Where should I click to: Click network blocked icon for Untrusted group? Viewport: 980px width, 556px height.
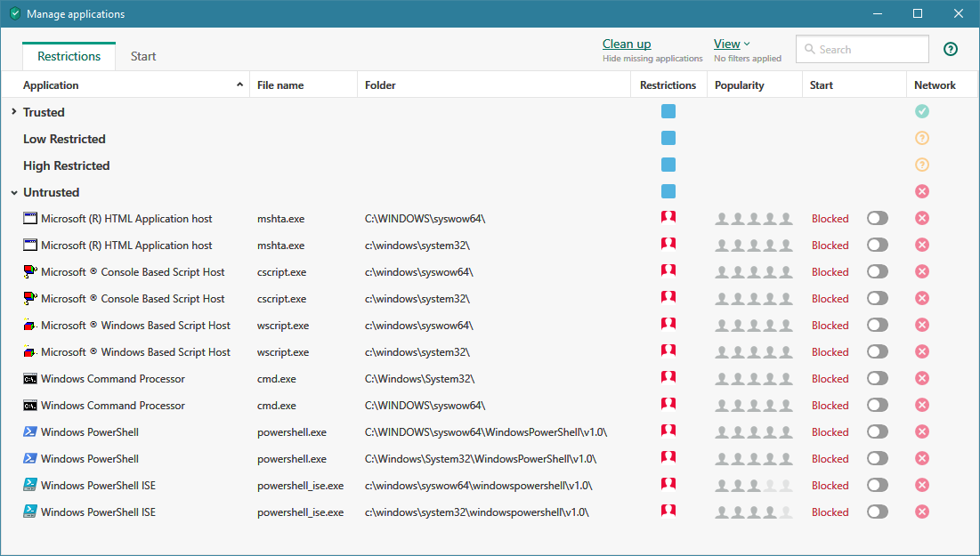click(922, 191)
